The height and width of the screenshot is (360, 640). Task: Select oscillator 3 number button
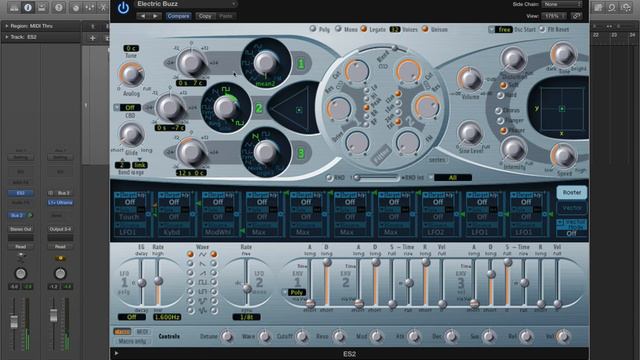[x=301, y=153]
